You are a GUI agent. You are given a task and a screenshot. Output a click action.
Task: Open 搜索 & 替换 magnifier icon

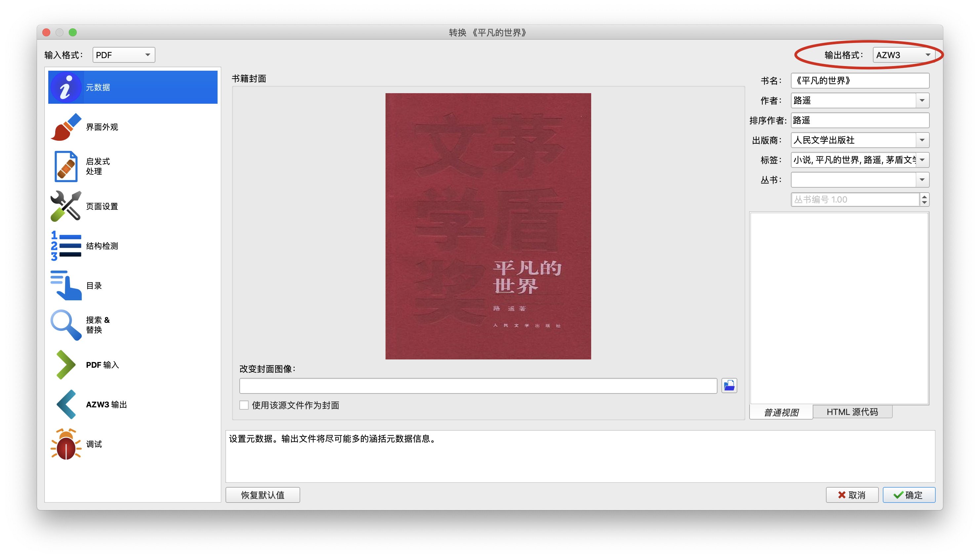pos(66,325)
